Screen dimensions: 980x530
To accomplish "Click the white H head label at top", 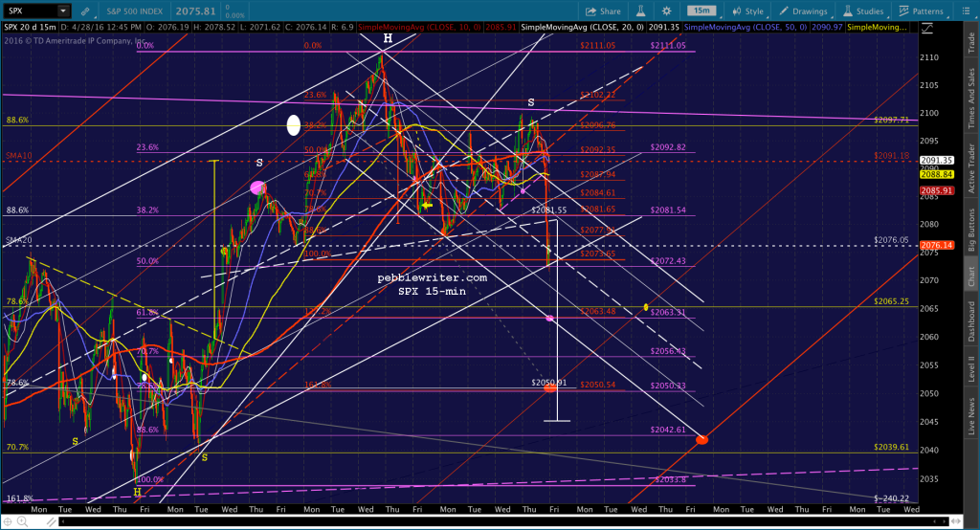I will (388, 38).
